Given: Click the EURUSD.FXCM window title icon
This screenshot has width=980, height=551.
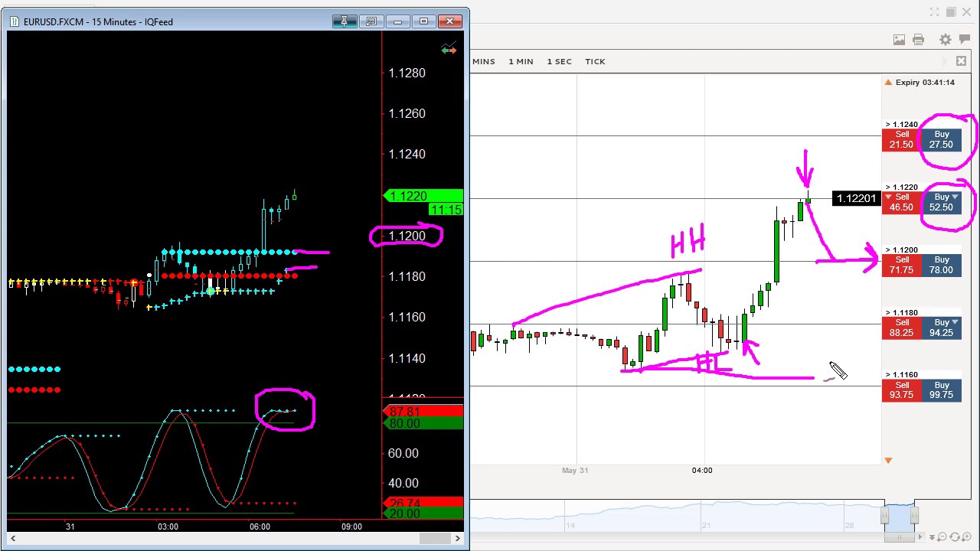Looking at the screenshot, I should click(15, 21).
